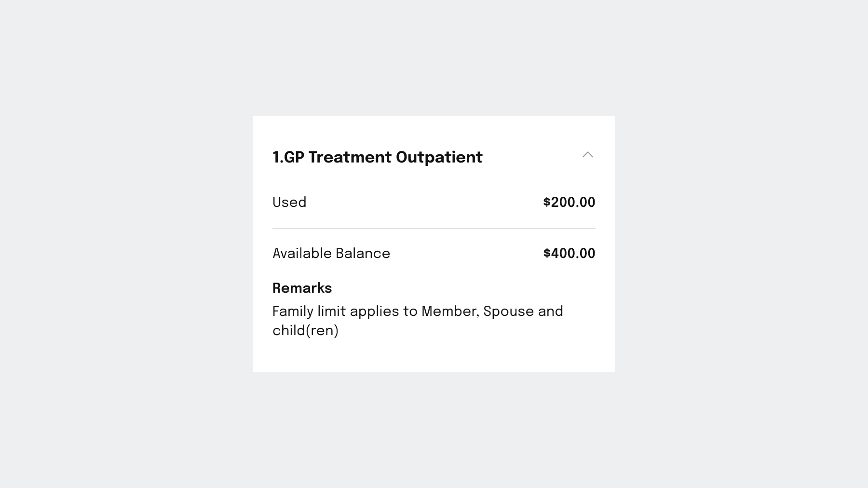This screenshot has width=868, height=488.
Task: Click the '1.GP' prefix in heading
Action: [x=288, y=158]
